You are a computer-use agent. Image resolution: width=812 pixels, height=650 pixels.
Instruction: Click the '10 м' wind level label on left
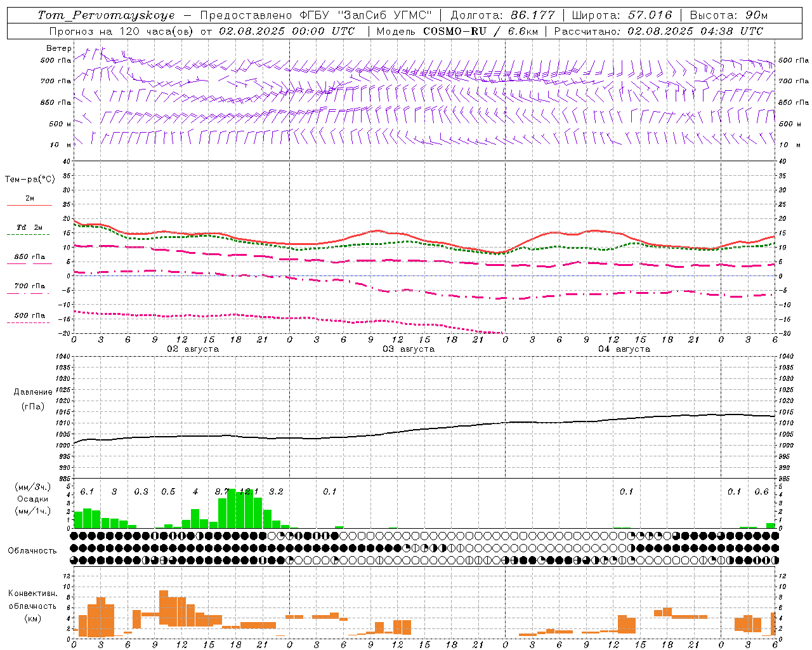pyautogui.click(x=60, y=145)
